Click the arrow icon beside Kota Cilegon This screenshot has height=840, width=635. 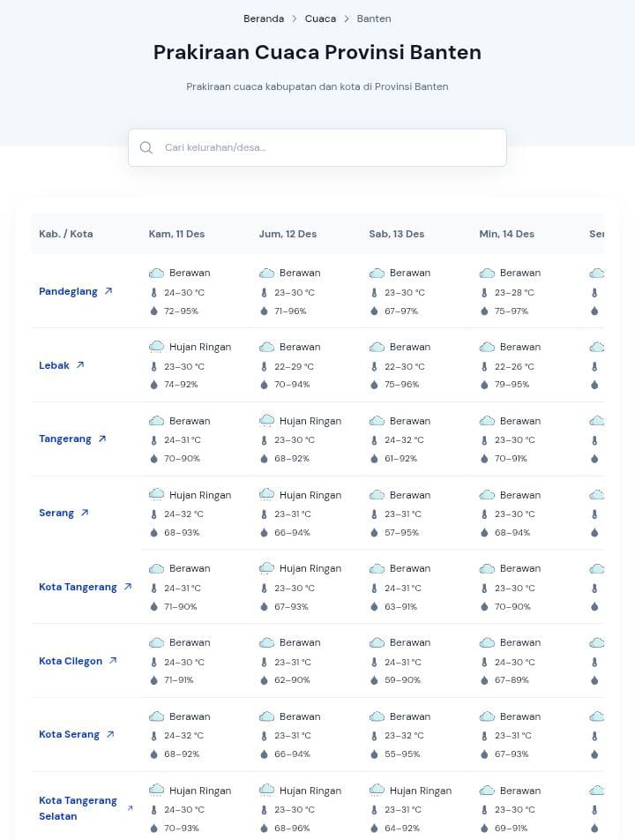pos(113,661)
